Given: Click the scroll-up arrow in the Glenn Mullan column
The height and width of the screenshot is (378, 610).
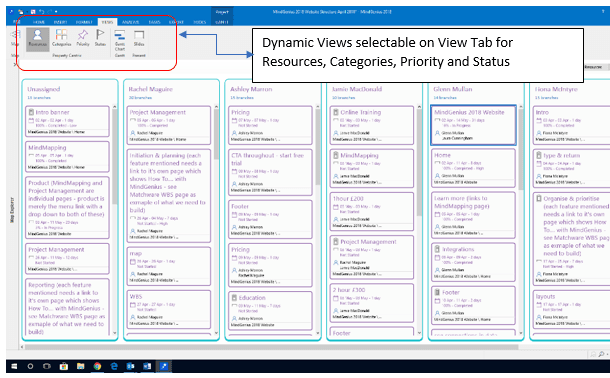Looking at the screenshot, I should pyautogui.click(x=521, y=107).
